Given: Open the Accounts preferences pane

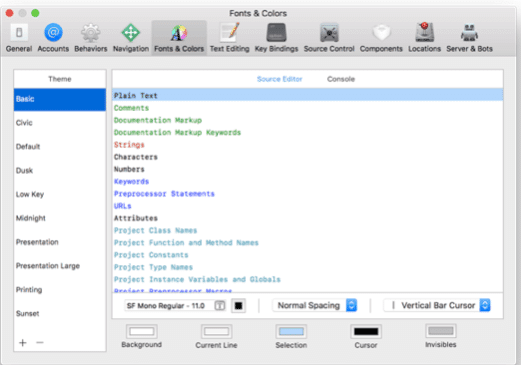Looking at the screenshot, I should click(53, 38).
